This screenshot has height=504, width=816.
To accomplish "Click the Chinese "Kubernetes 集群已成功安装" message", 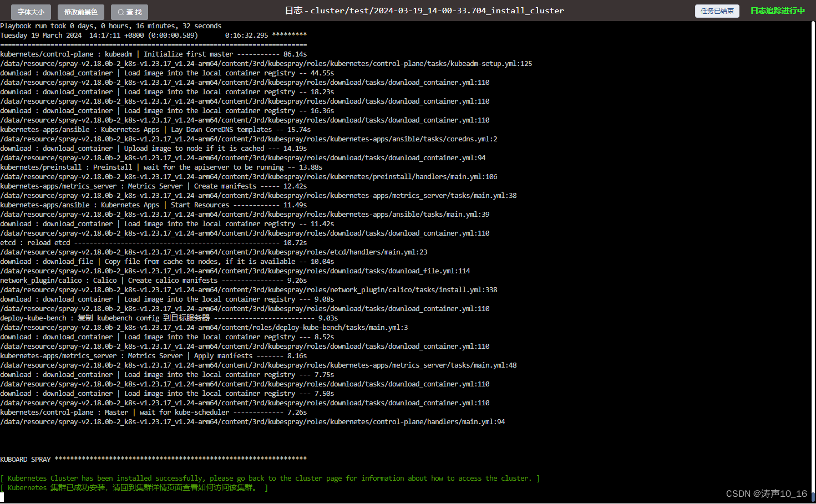I will click(x=134, y=488).
